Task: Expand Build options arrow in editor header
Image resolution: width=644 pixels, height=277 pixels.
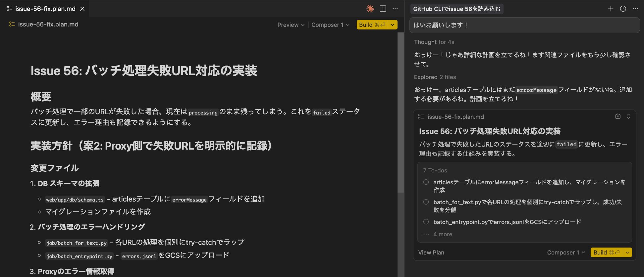Action: 393,25
